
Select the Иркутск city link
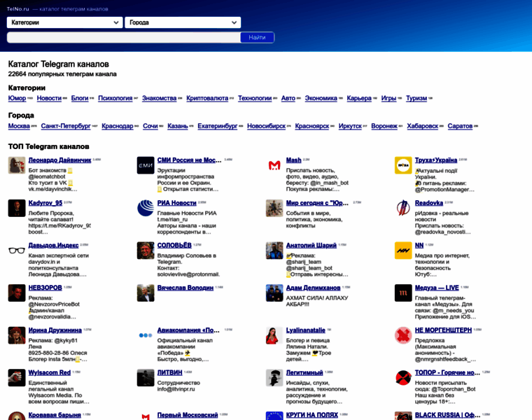click(350, 126)
